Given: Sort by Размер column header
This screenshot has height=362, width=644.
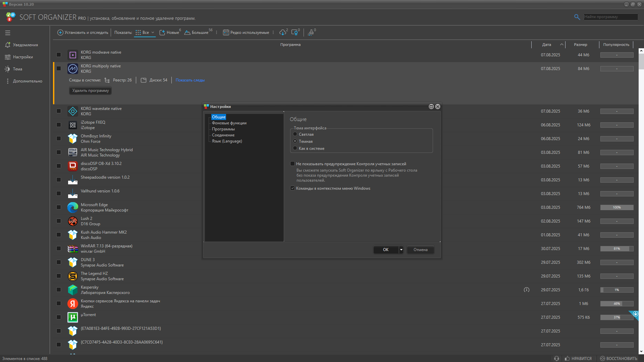Looking at the screenshot, I should click(x=580, y=45).
